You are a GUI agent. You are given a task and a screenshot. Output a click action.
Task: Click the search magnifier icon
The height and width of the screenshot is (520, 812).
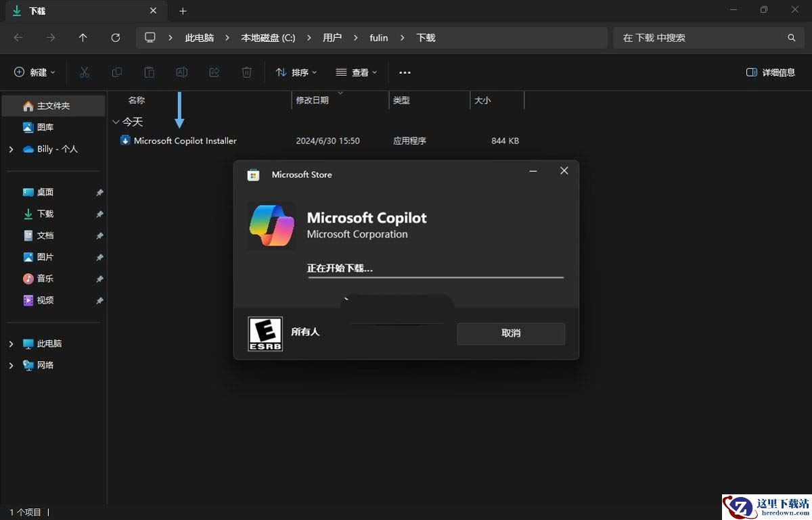[792, 38]
